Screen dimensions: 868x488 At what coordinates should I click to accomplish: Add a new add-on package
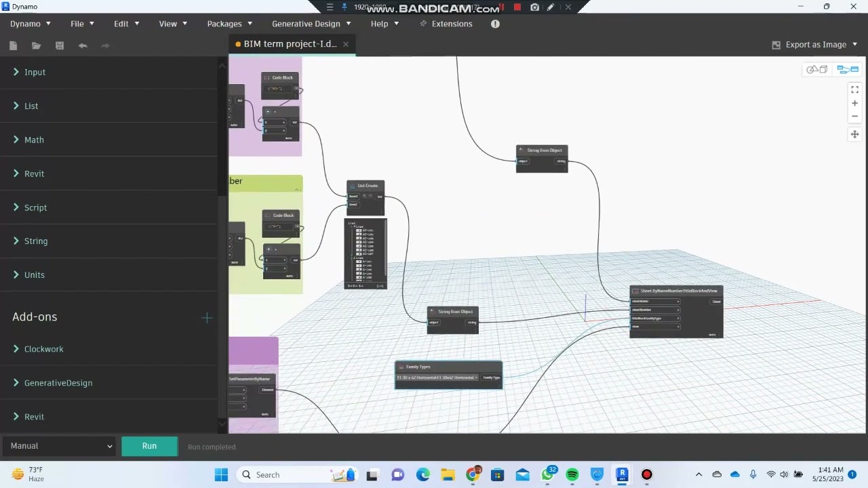coord(207,317)
